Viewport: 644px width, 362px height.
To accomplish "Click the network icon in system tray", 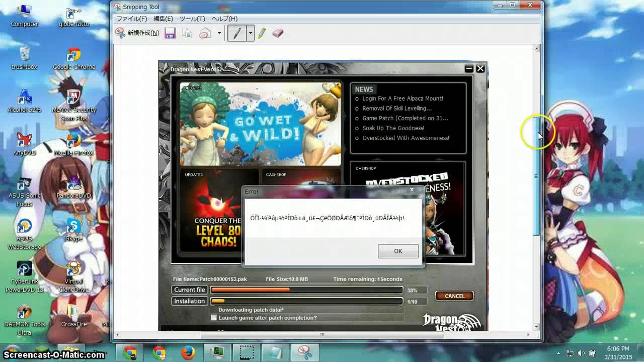I will pos(570,353).
